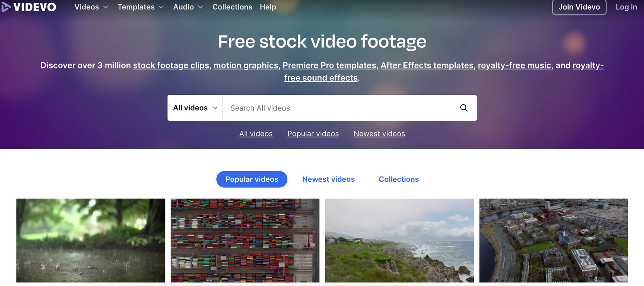Open the rain puddle video thumbnail
This screenshot has height=286, width=644.
click(x=91, y=240)
